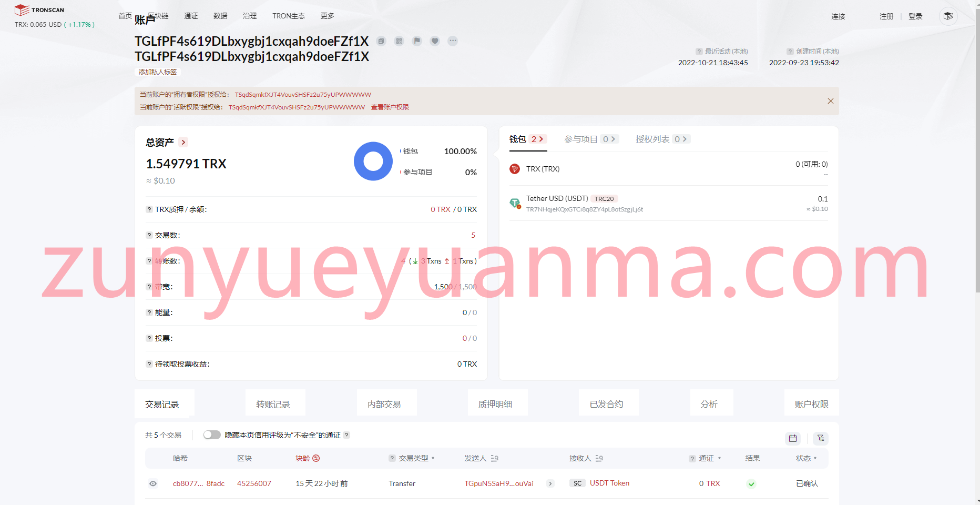Open the advanced filter icon

tap(821, 438)
